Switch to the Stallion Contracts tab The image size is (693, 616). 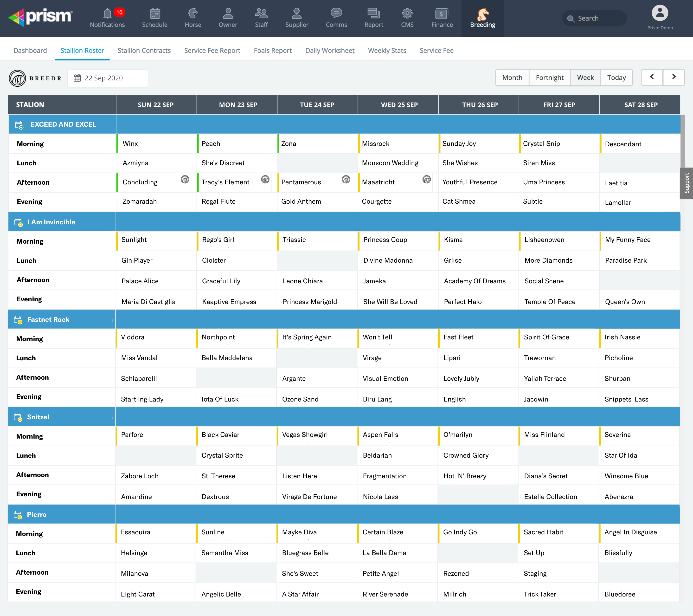click(x=144, y=51)
